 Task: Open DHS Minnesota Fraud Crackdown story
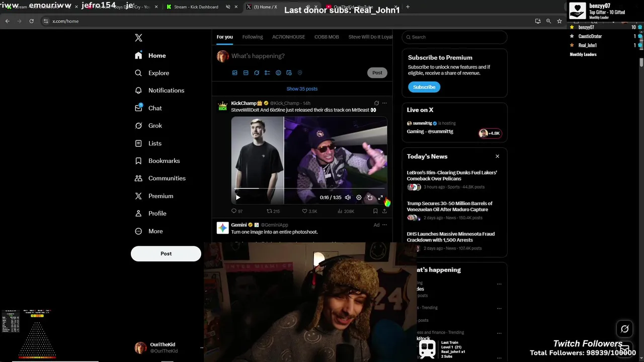454,241
